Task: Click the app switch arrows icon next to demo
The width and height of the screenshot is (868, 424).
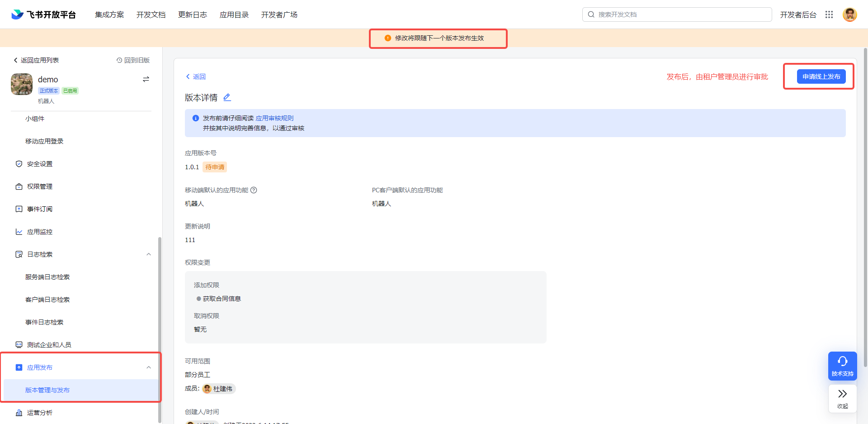Action: (146, 79)
